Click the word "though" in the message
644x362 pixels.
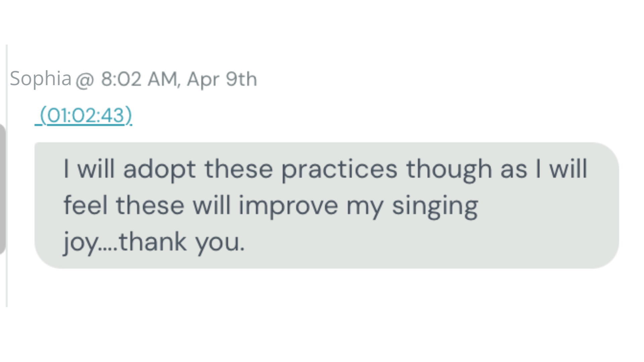point(449,170)
